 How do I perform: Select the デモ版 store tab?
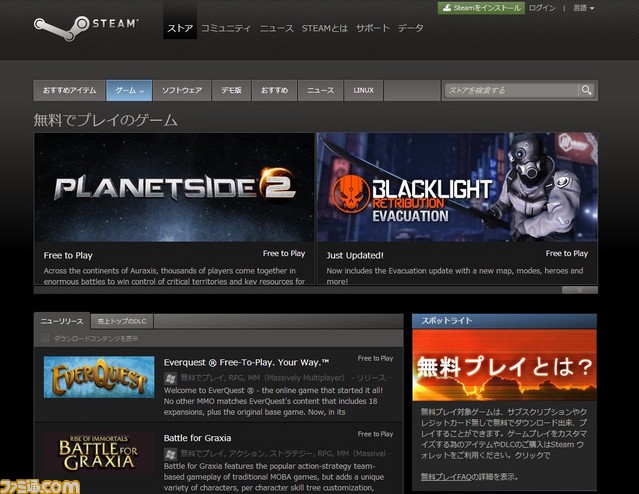click(x=231, y=90)
